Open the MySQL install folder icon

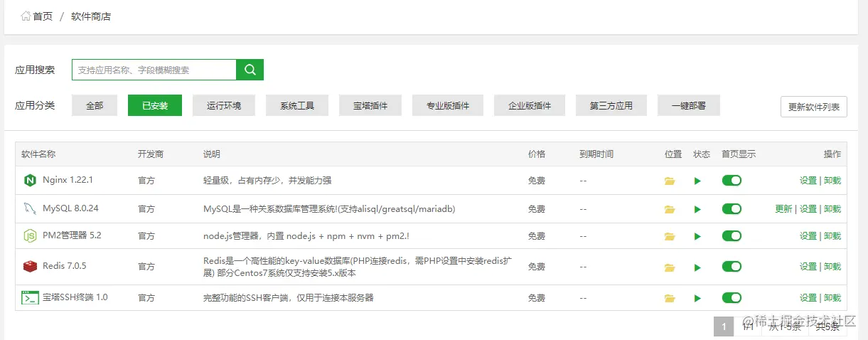(669, 209)
